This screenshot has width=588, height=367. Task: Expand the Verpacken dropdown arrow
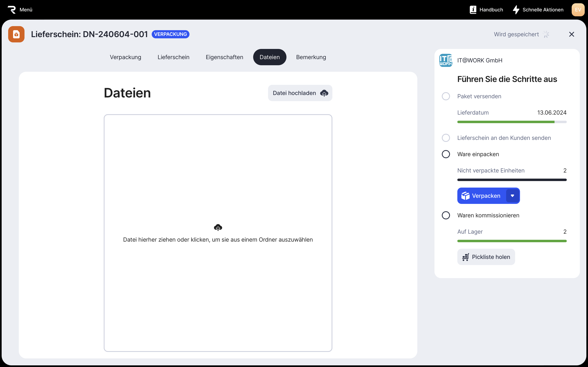512,196
